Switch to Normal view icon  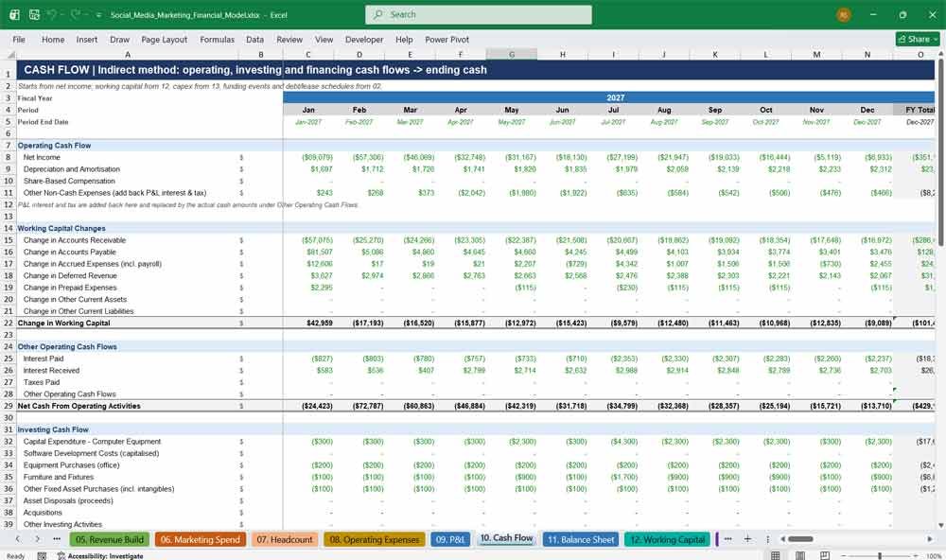coord(776,555)
